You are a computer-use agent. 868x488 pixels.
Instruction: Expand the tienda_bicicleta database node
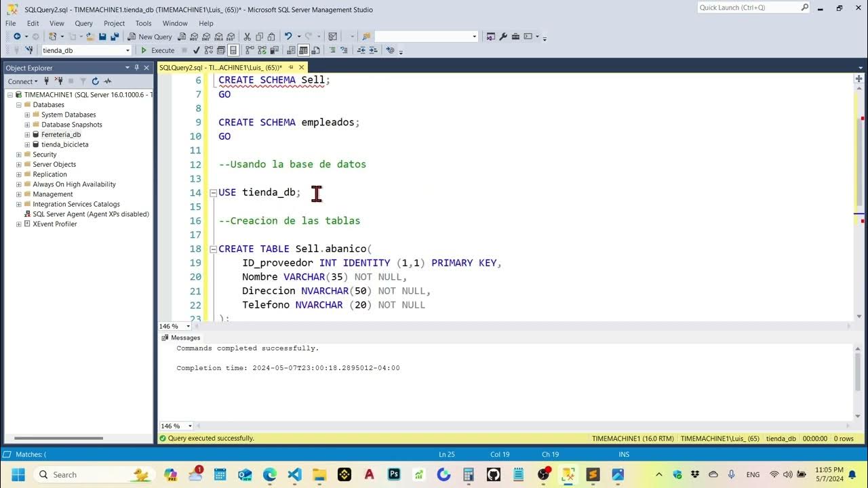(27, 144)
